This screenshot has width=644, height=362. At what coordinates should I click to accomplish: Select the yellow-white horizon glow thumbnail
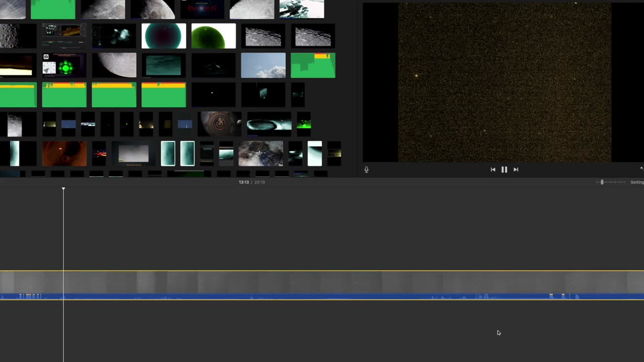(x=18, y=65)
